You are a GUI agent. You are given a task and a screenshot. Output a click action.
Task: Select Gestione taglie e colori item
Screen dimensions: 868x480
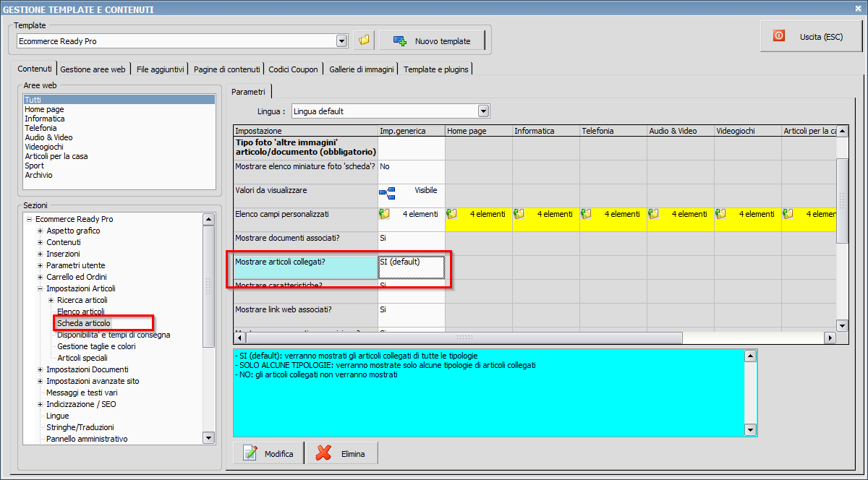click(x=96, y=346)
